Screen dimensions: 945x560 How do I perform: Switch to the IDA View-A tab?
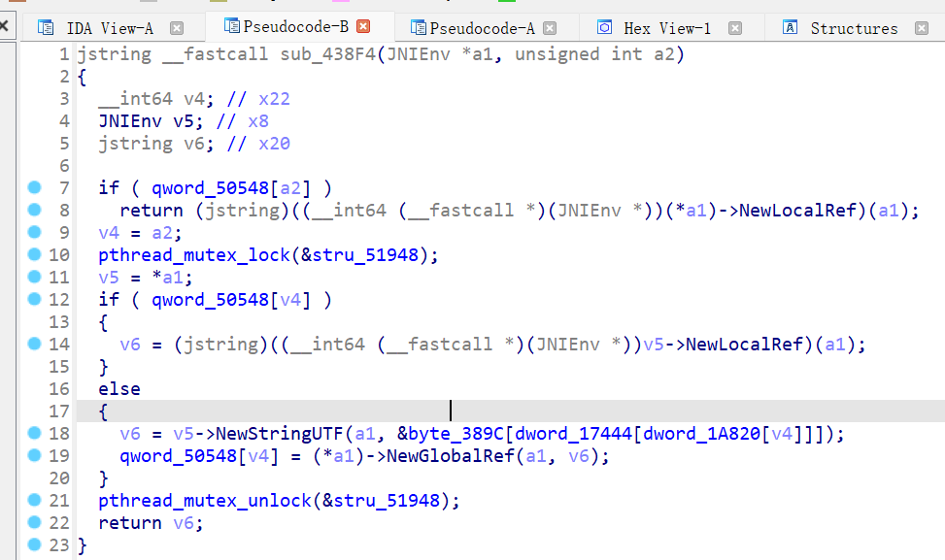pos(111,28)
